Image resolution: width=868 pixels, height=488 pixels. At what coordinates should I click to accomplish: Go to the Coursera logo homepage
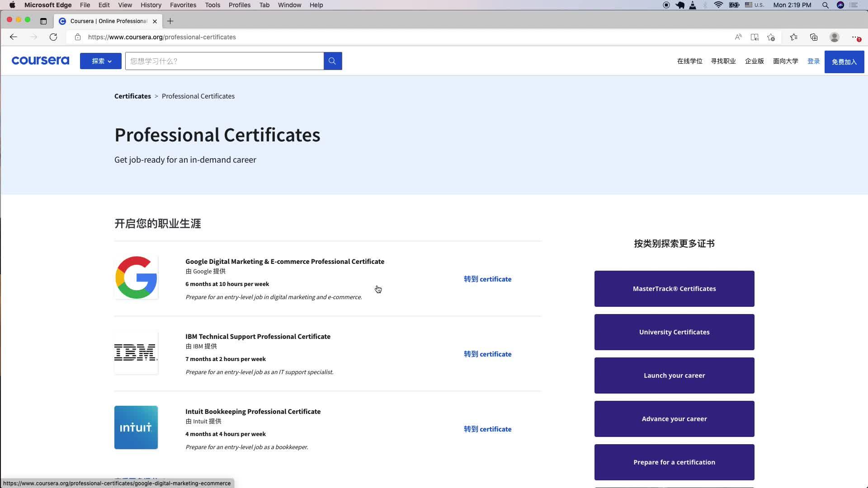tap(40, 61)
